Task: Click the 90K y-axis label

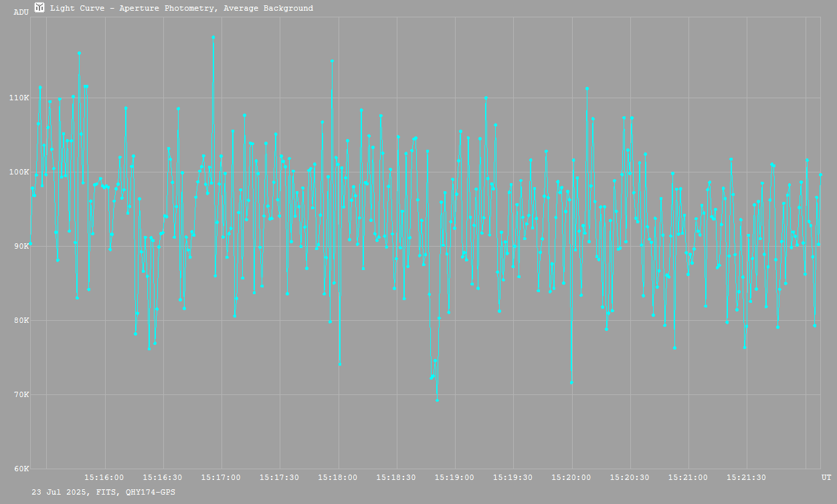Action: tap(21, 246)
